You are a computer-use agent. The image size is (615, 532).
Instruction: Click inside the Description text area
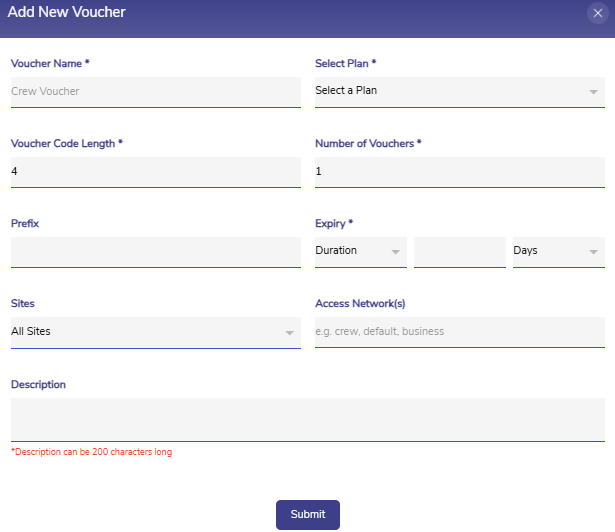307,418
